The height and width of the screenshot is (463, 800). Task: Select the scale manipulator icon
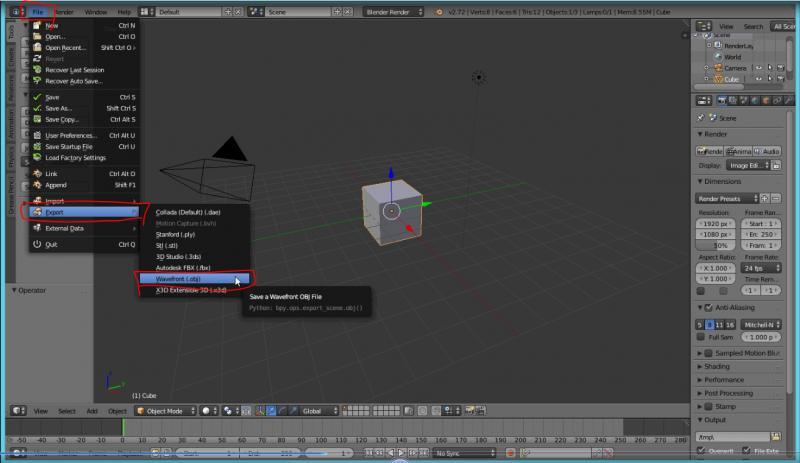(x=293, y=410)
